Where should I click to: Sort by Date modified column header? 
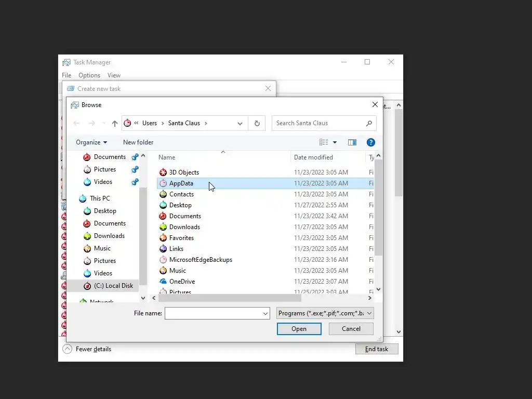pos(313,157)
